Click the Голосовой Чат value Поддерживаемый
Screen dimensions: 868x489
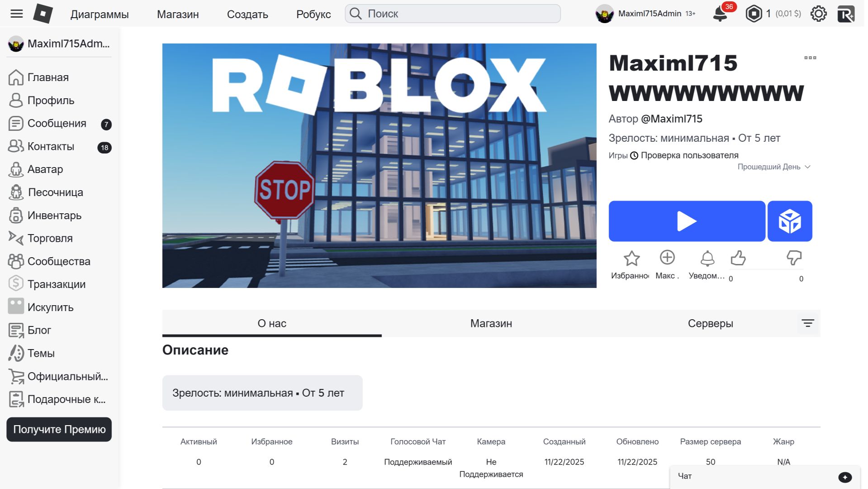coord(418,462)
